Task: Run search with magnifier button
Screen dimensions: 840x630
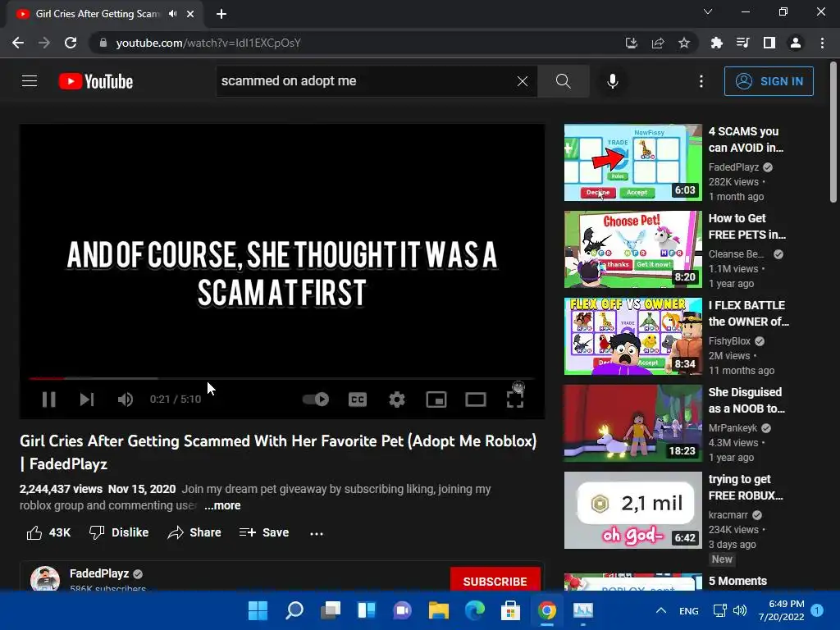Action: [x=563, y=81]
